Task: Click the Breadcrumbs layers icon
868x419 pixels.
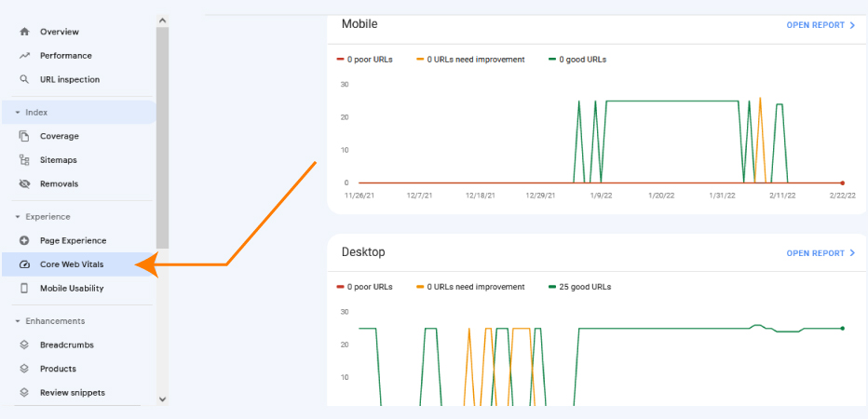Action: [x=24, y=345]
